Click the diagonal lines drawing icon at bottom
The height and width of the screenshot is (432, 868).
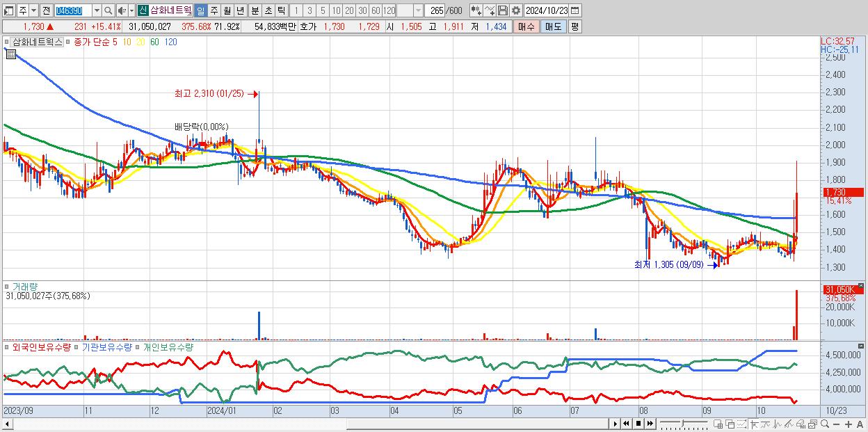pyautogui.click(x=789, y=424)
